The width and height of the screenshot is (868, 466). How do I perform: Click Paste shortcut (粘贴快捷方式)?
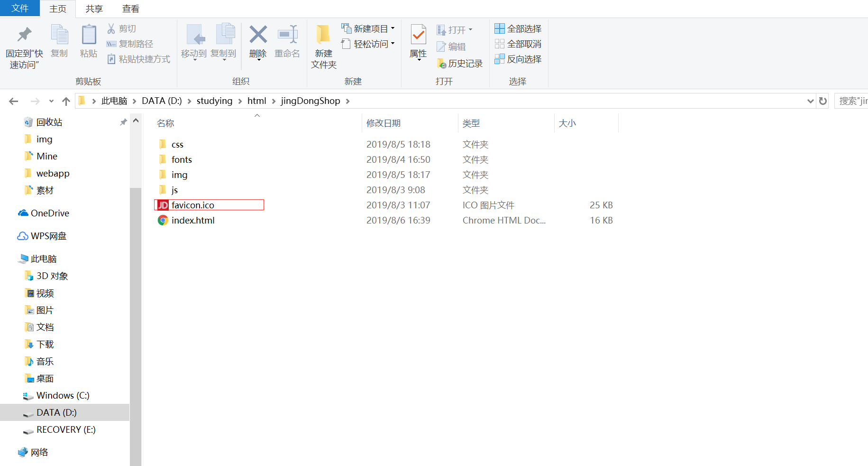pos(138,59)
